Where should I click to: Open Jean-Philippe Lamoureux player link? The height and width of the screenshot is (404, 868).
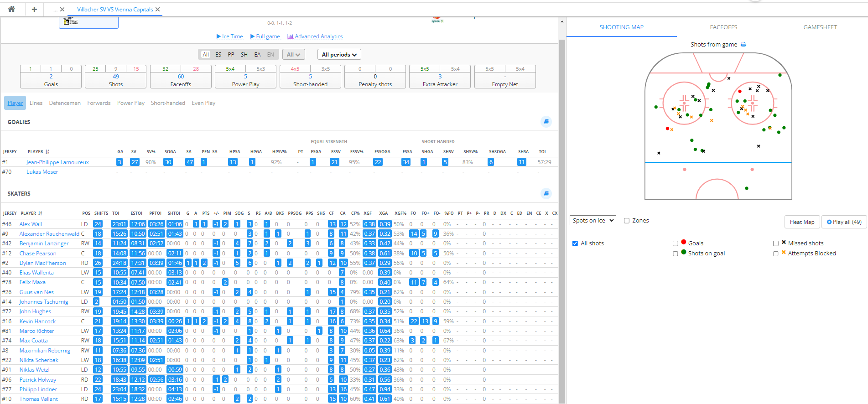(x=57, y=162)
